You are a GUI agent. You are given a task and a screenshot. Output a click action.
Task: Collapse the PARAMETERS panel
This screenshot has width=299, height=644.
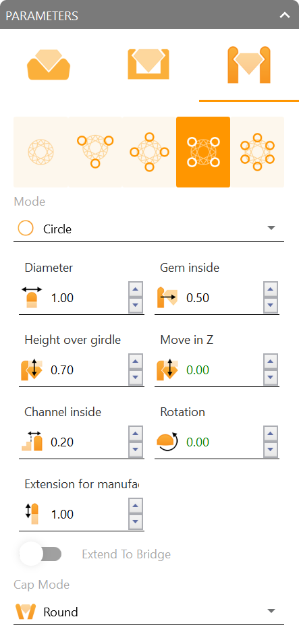click(x=285, y=16)
